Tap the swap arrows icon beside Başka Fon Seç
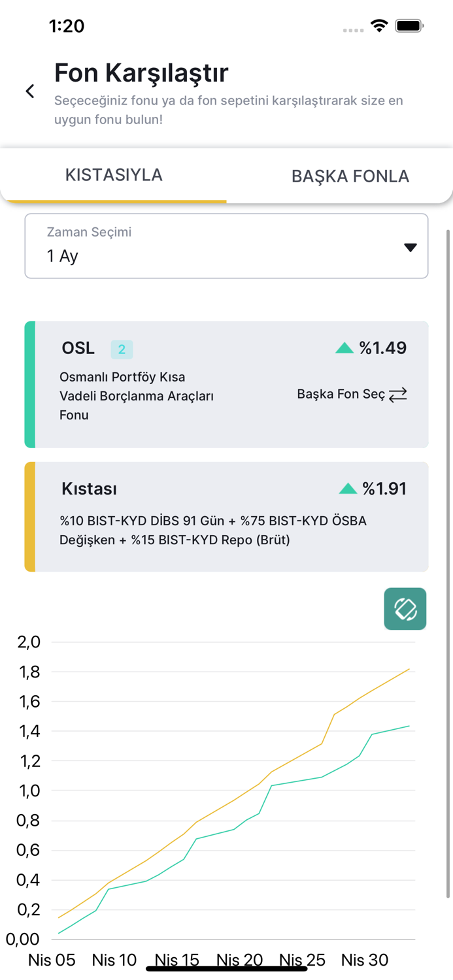Viewport: 453px width, 980px height. tap(397, 395)
